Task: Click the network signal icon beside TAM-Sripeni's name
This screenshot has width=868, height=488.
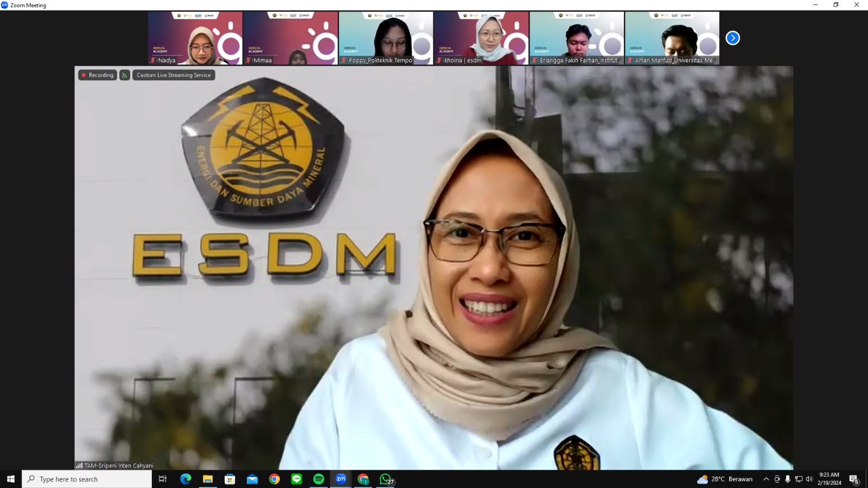Action: [x=79, y=465]
